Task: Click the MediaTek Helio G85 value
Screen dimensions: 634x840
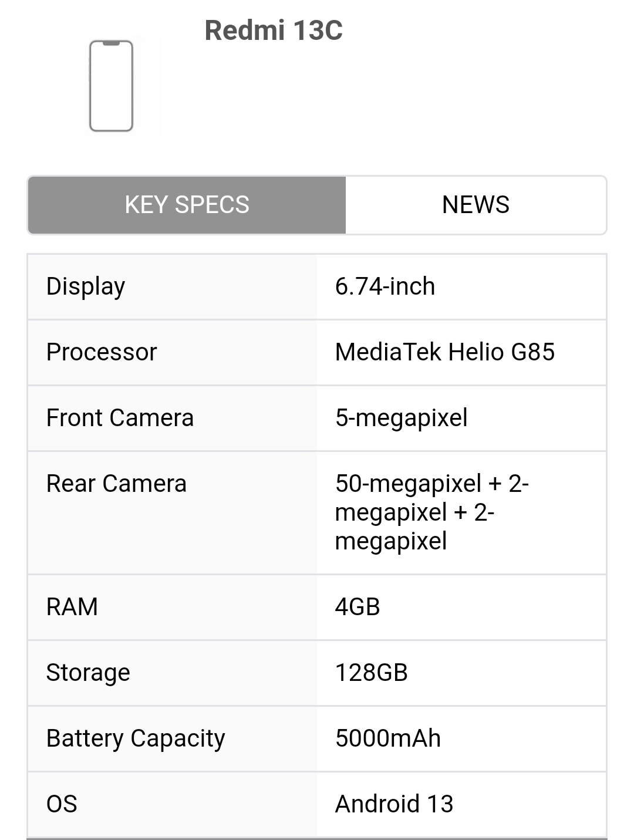Action: point(445,352)
